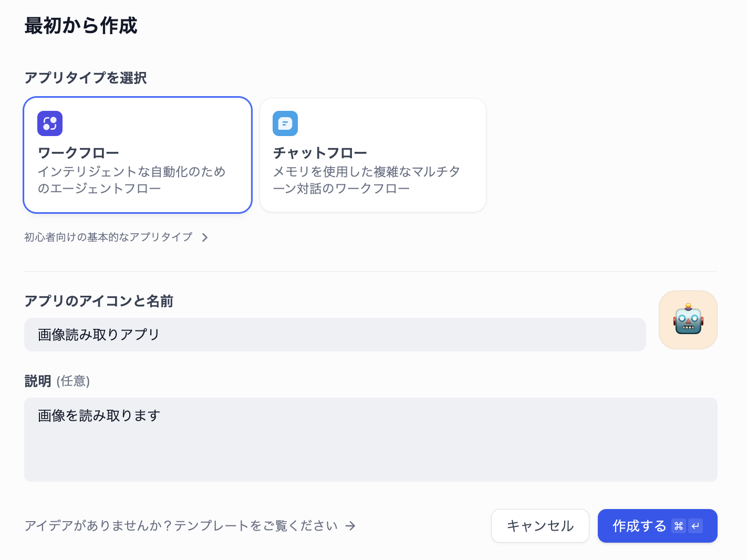This screenshot has height=560, width=747.
Task: Click the ⌘ key symbol on the create button
Action: coord(678,526)
